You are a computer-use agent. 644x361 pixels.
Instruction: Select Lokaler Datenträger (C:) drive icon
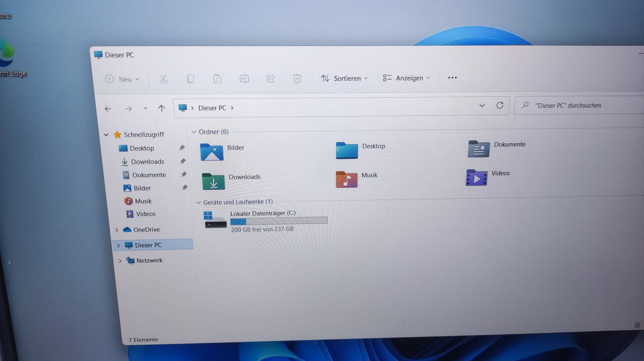[x=216, y=220]
